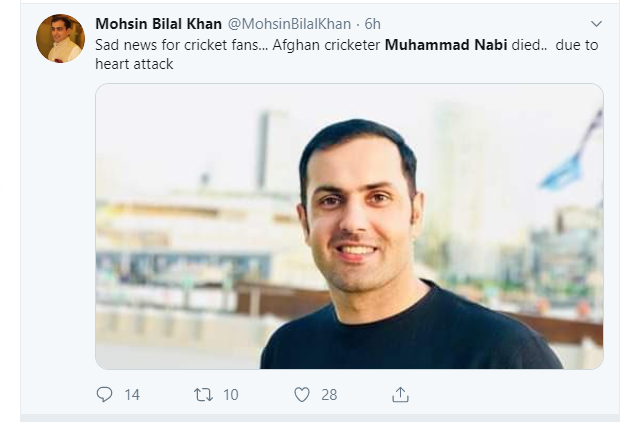Screen dimensions: 626x422
Task: Click the reply count 14
Action: click(132, 394)
